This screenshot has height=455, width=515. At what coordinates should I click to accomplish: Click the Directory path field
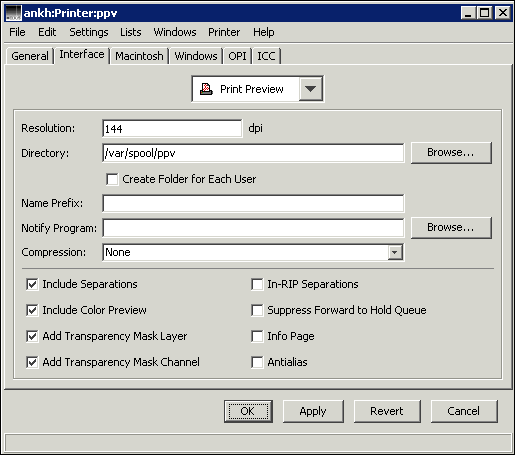(x=253, y=153)
